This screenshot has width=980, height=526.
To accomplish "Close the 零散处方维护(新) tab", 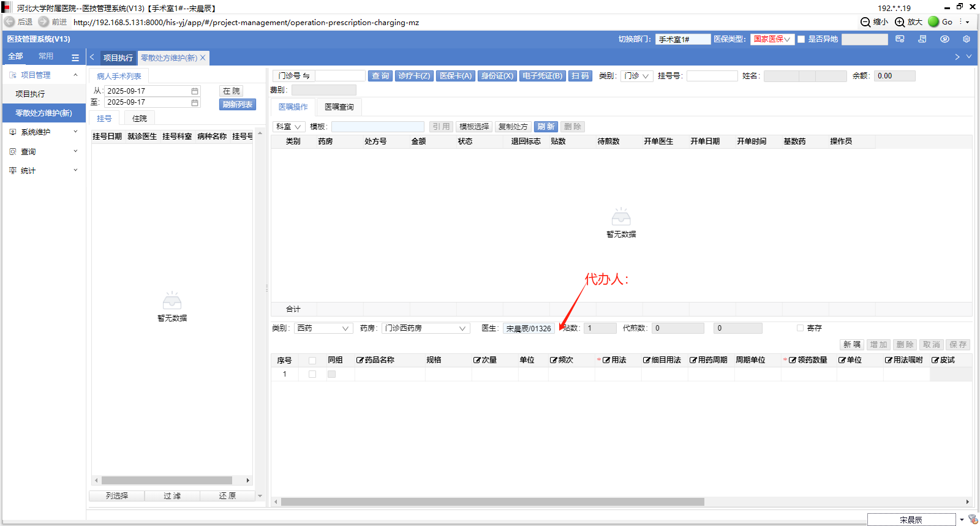I will [x=203, y=58].
